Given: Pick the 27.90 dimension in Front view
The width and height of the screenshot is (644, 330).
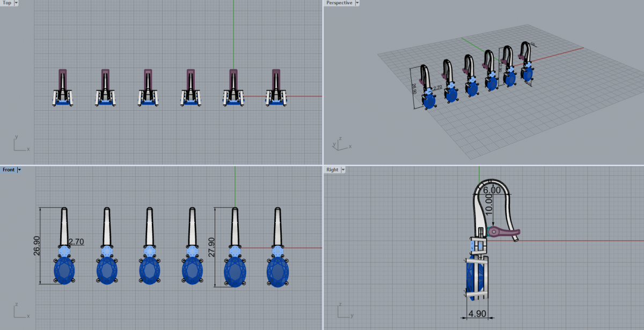Looking at the screenshot, I should 211,247.
